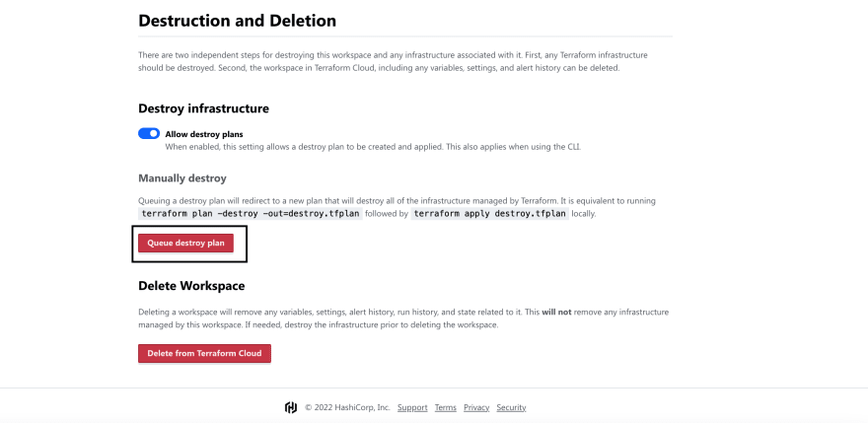This screenshot has height=423, width=868.
Task: Click the "© 2022 HashiCorp, Inc." copyright text
Action: (347, 407)
